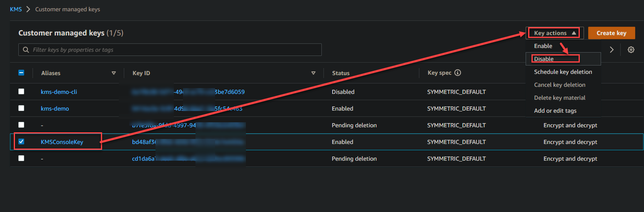Screen dimensions: 644x212
Task: Open the table settings gear icon
Action: tap(631, 50)
